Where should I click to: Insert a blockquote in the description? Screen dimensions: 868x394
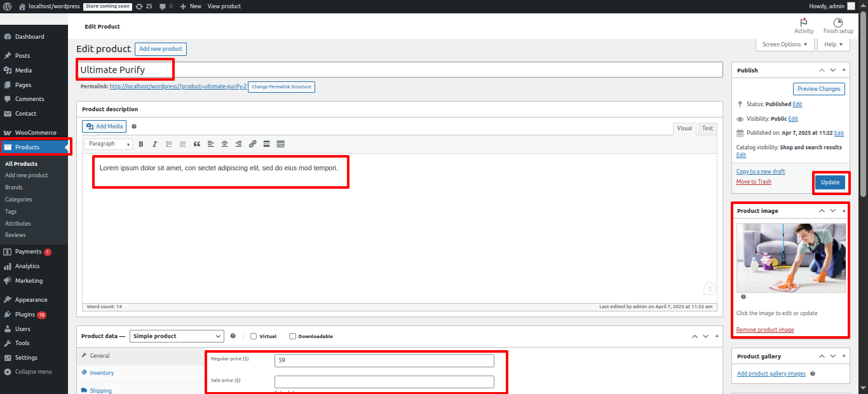pyautogui.click(x=196, y=144)
